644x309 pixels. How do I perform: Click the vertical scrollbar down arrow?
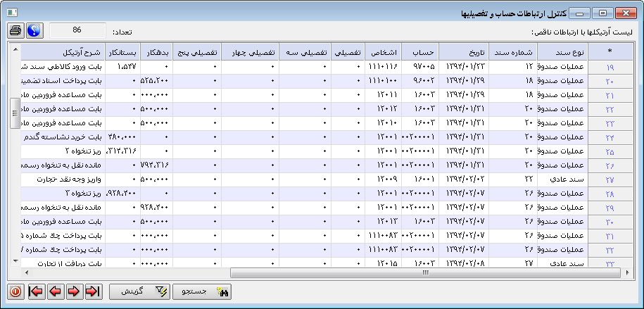15,261
